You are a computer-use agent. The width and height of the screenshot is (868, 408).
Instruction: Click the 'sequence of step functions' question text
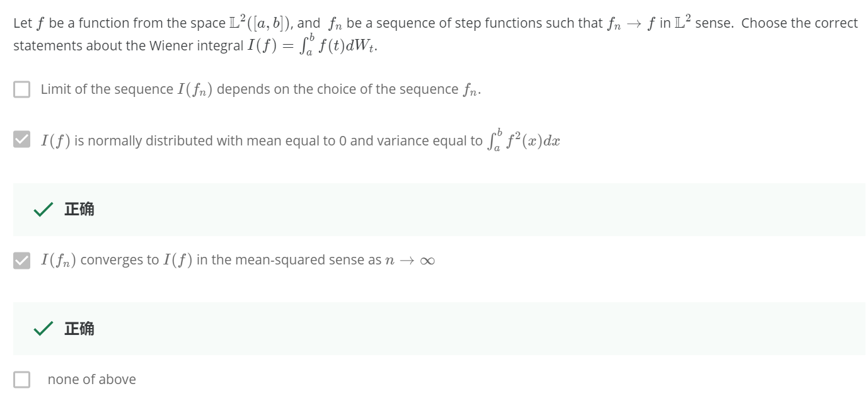click(470, 23)
